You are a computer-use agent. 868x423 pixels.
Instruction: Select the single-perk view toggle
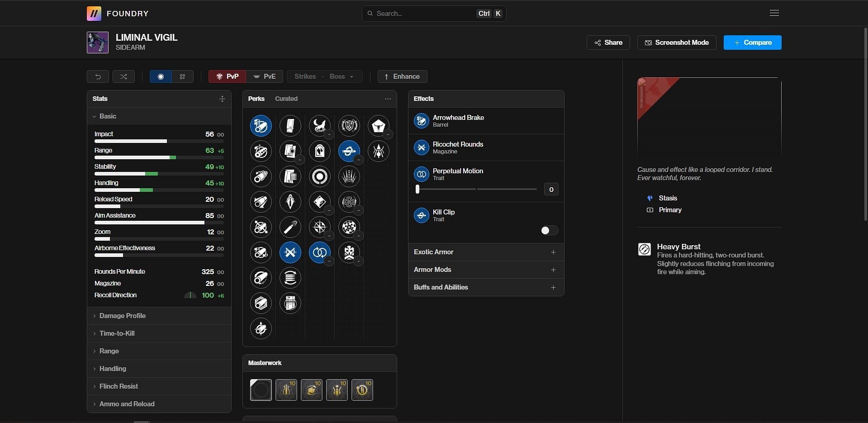(x=161, y=76)
